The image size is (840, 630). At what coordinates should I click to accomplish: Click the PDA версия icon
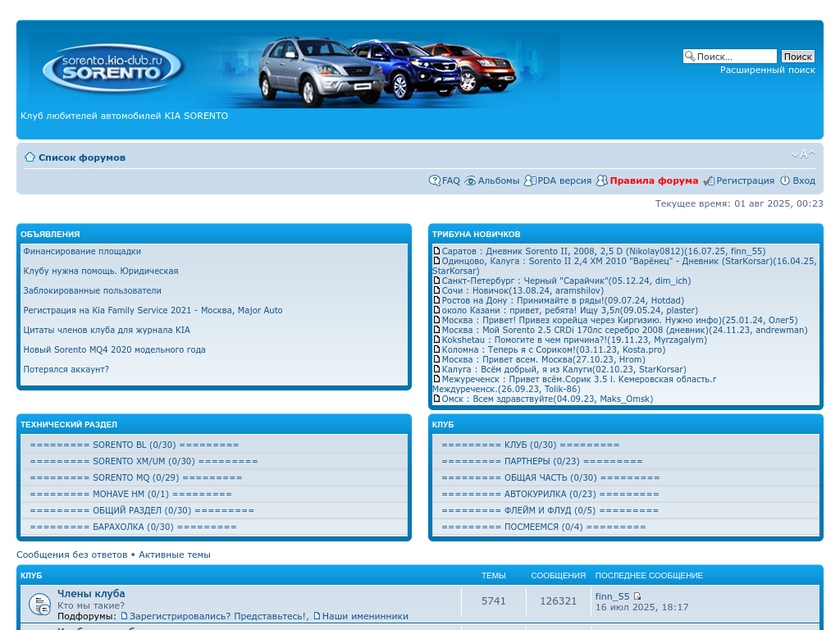click(530, 180)
